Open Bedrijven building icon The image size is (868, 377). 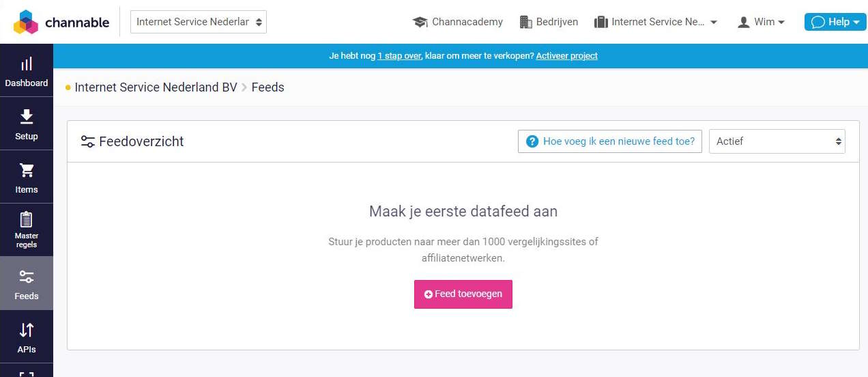coord(525,22)
